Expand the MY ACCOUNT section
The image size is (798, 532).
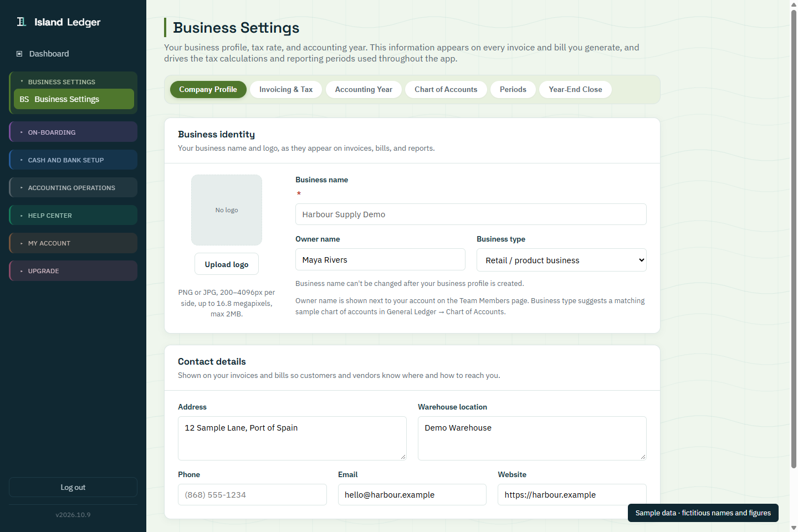pos(73,243)
